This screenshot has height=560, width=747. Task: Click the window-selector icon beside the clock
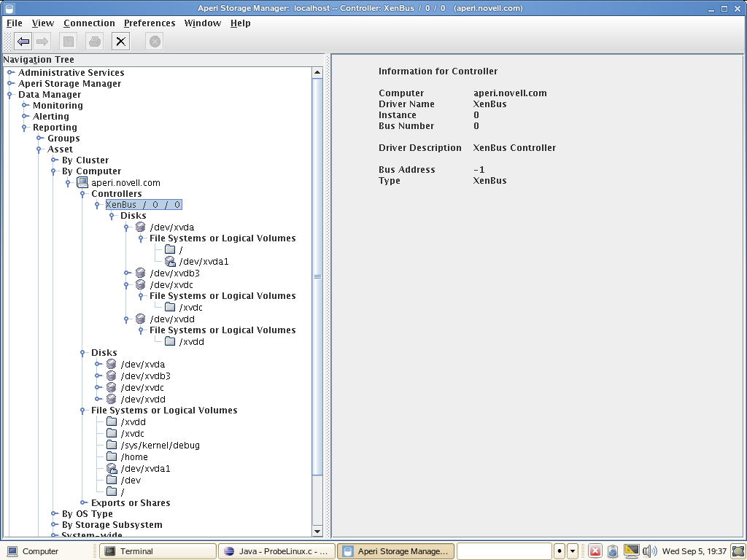(x=738, y=551)
